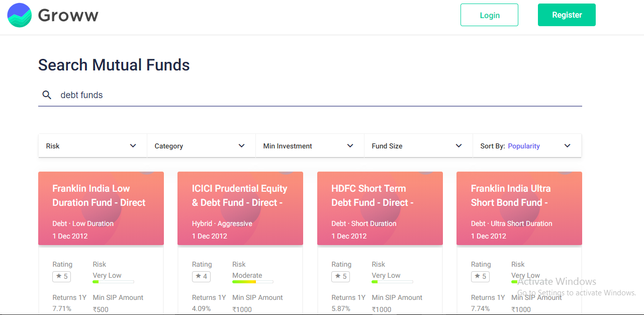Click the search magnifier icon
The width and height of the screenshot is (644, 315).
click(x=47, y=95)
